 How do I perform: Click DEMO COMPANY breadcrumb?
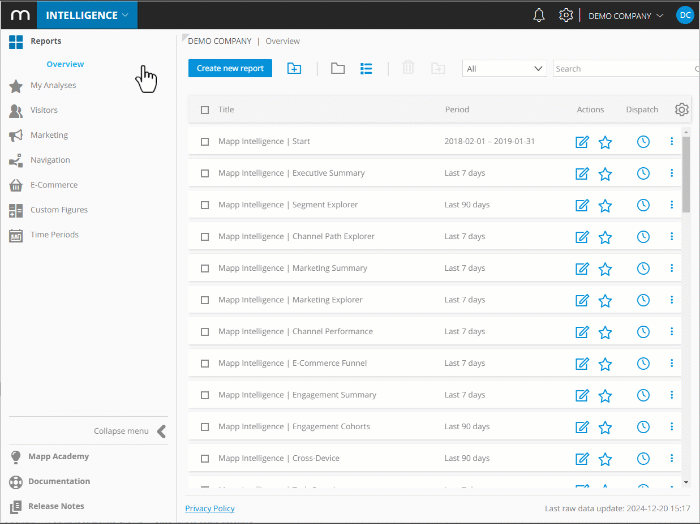tap(220, 41)
